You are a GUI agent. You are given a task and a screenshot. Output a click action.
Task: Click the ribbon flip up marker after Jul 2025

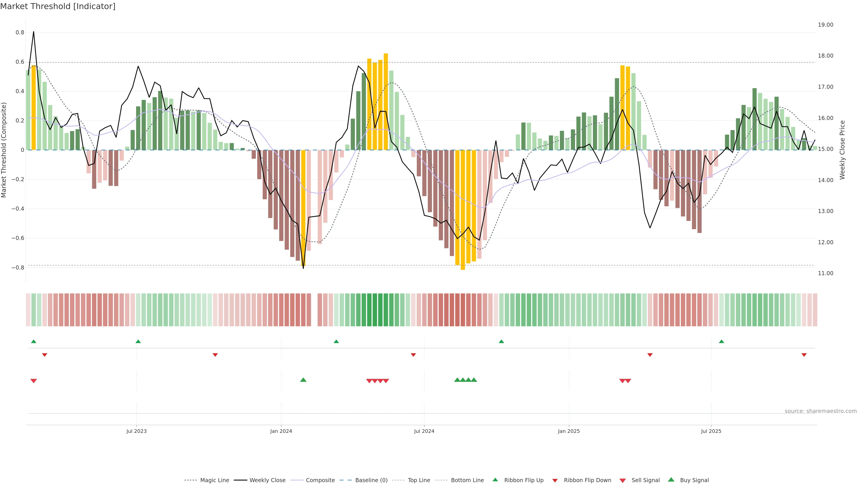pyautogui.click(x=722, y=342)
